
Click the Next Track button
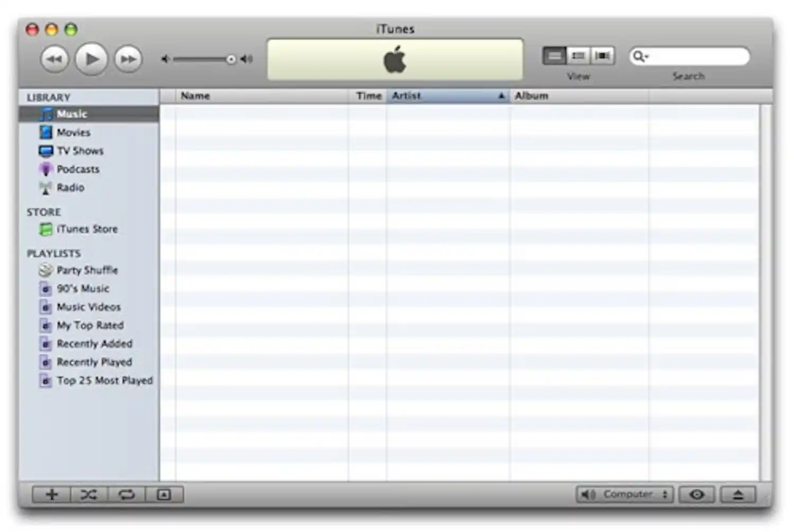[127, 59]
